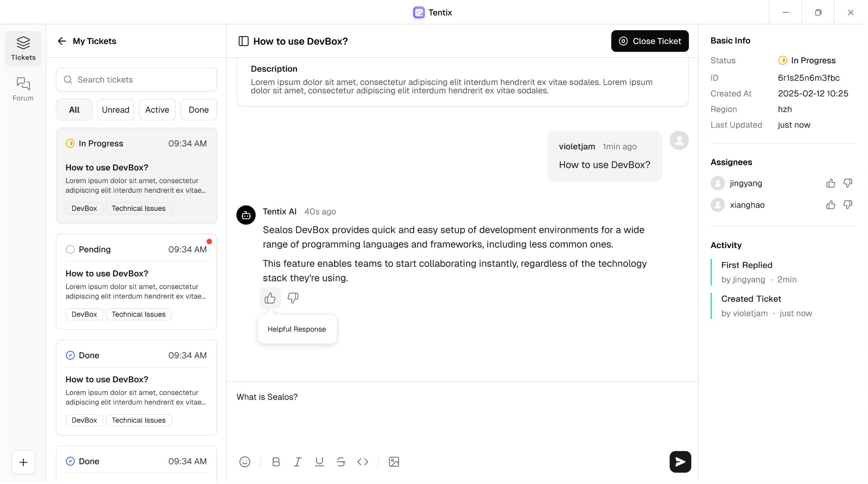Click the In Progress status icon in Basic Info

pos(783,61)
